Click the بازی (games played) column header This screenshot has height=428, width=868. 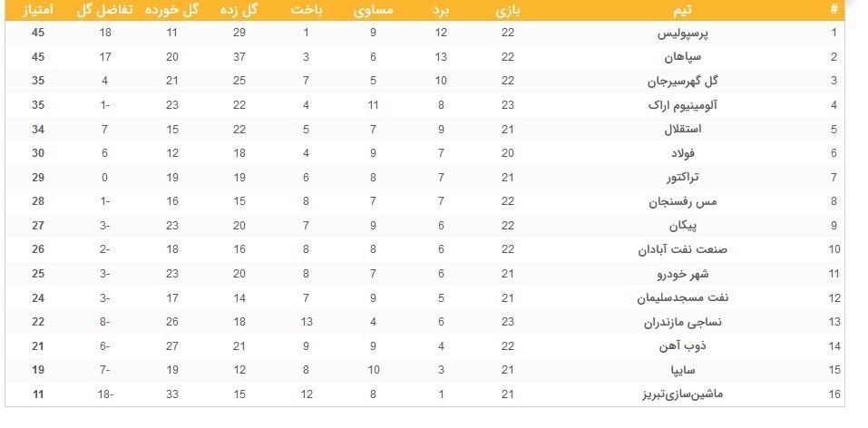pos(507,10)
